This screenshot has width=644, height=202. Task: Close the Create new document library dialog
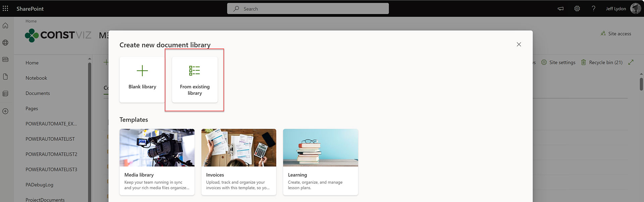coord(519,44)
